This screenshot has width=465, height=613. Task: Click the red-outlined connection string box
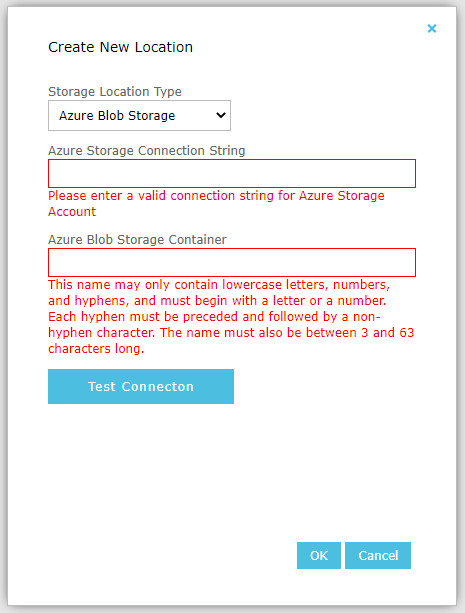tap(232, 174)
